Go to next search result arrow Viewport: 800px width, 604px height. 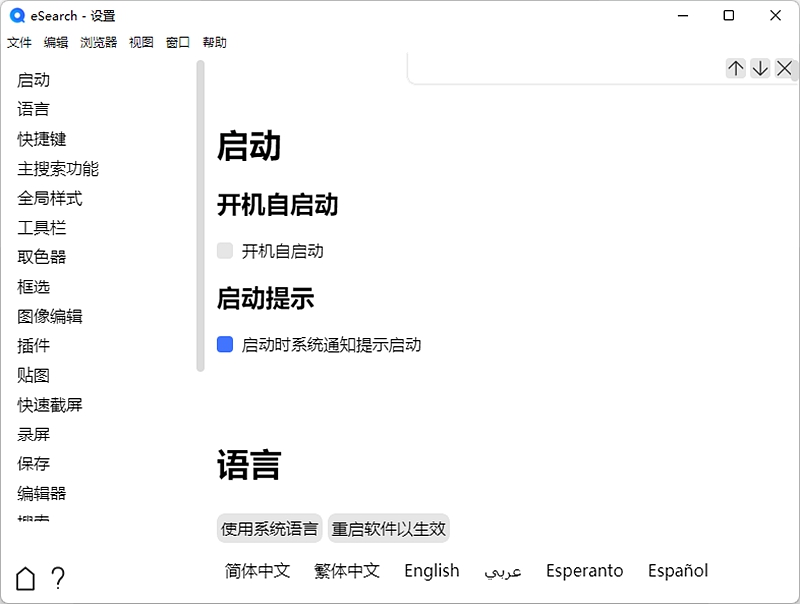(760, 68)
